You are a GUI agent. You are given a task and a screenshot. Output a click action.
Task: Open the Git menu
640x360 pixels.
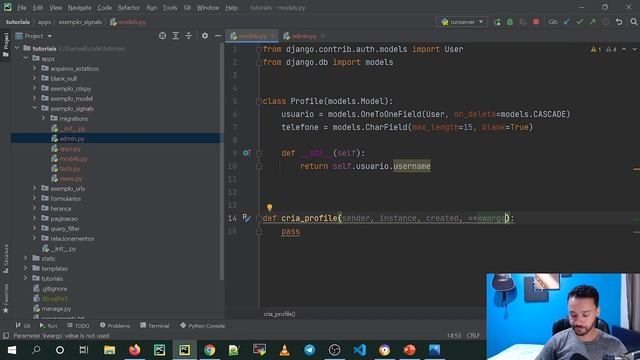[x=187, y=8]
